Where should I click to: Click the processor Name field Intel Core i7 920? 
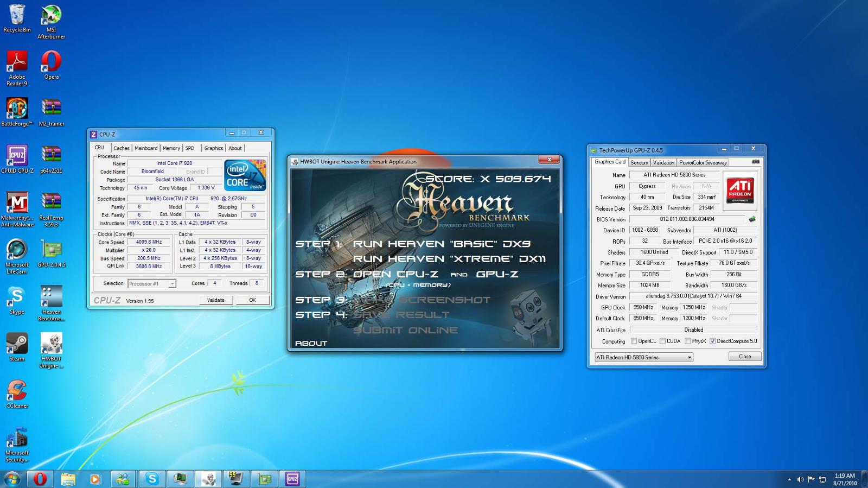[175, 163]
